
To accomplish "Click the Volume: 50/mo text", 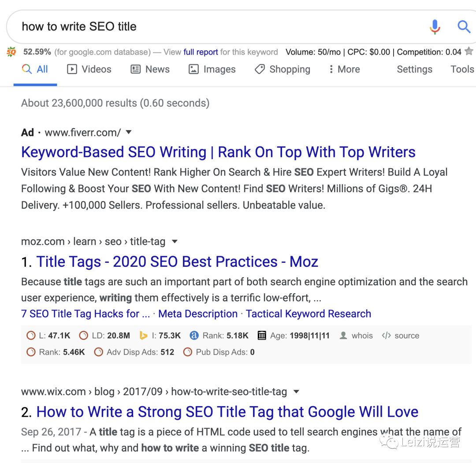I will point(313,52).
